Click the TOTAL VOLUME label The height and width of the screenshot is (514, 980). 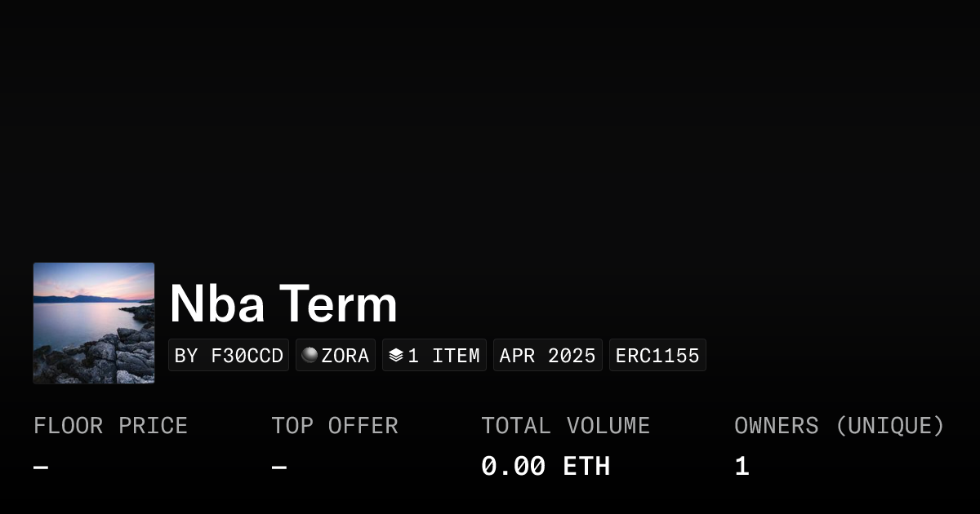(565, 426)
